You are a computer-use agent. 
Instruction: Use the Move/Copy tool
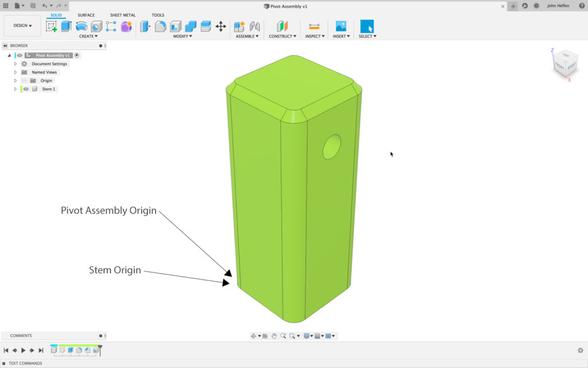[x=221, y=26]
